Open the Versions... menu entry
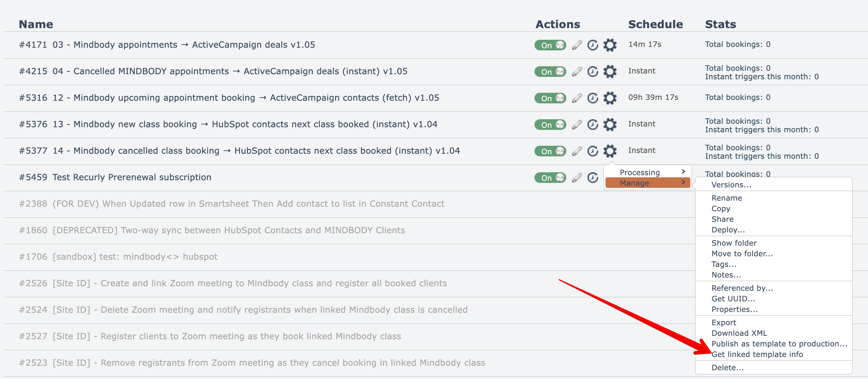Viewport: 868px width, 379px height. (731, 185)
